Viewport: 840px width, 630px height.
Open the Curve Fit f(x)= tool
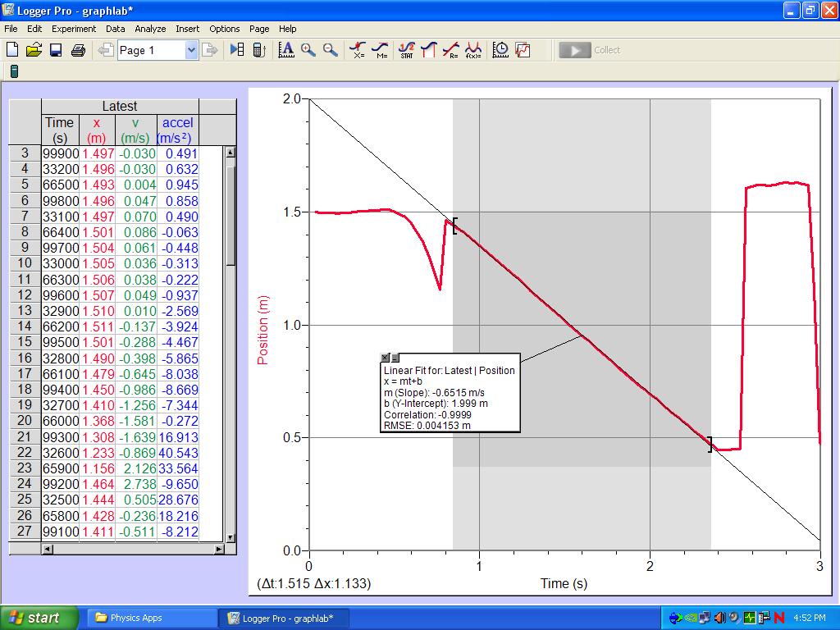[473, 50]
